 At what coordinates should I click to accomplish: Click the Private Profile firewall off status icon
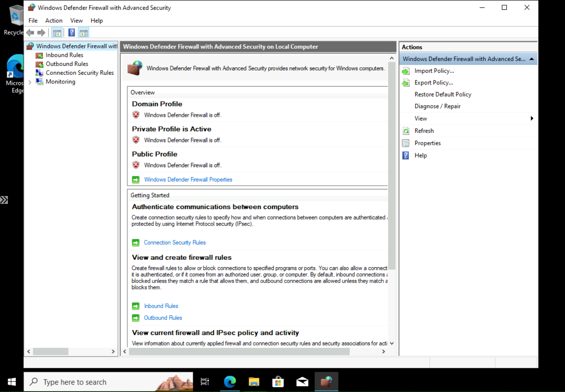tap(136, 140)
